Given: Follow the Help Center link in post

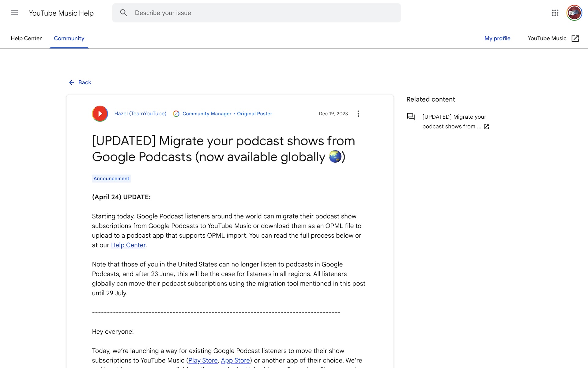Looking at the screenshot, I should click(x=128, y=245).
